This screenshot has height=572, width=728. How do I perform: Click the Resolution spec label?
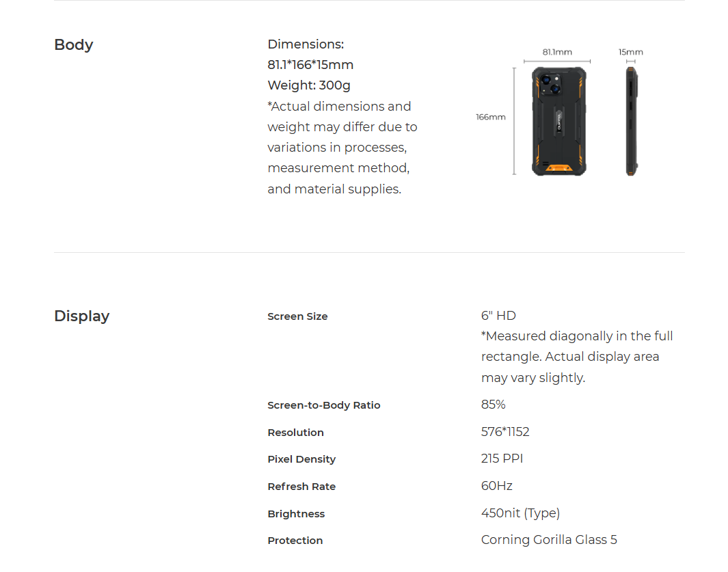pyautogui.click(x=296, y=433)
